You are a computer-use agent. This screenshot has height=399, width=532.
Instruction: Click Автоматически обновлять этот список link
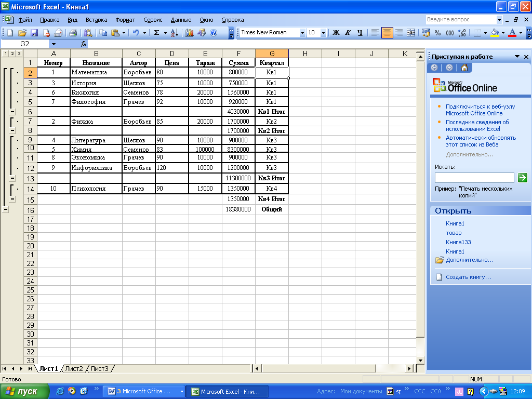point(481,141)
